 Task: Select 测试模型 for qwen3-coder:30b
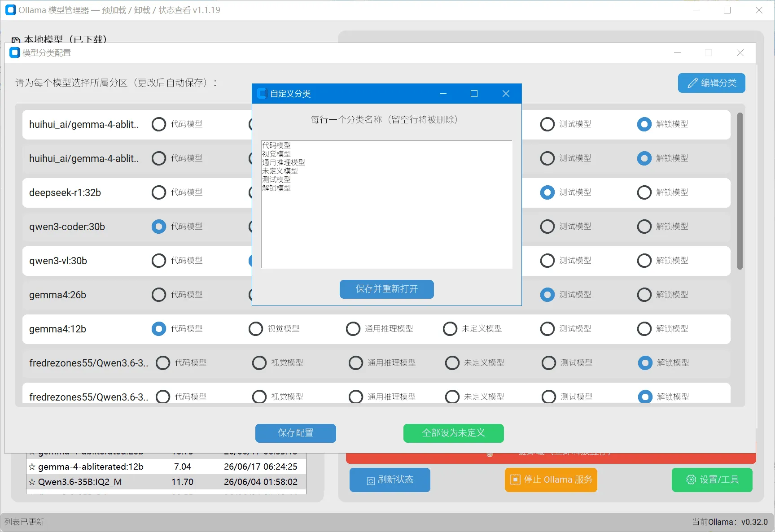pyautogui.click(x=547, y=227)
